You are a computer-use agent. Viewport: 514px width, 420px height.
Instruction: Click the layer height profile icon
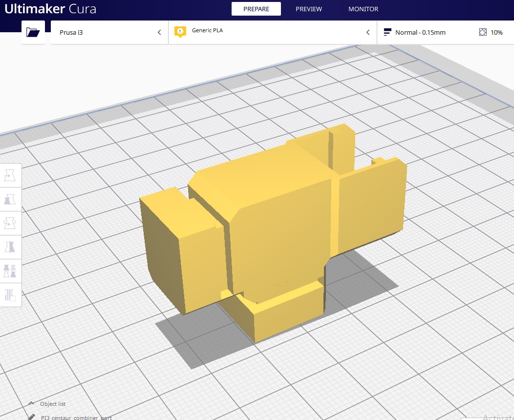[387, 32]
